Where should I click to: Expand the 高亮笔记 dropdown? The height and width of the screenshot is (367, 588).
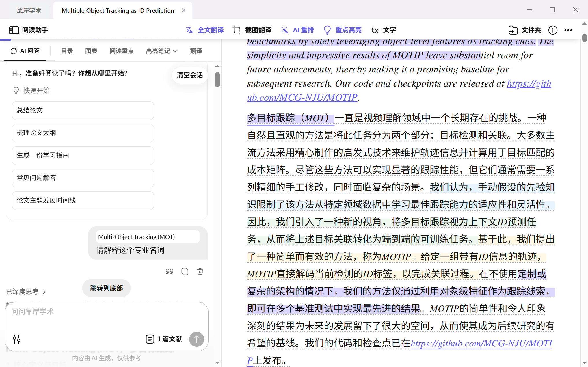point(162,51)
